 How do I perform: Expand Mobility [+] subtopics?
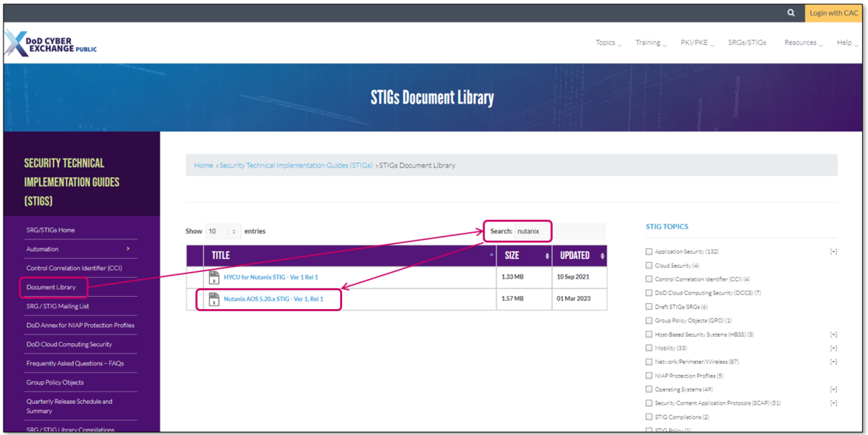833,348
